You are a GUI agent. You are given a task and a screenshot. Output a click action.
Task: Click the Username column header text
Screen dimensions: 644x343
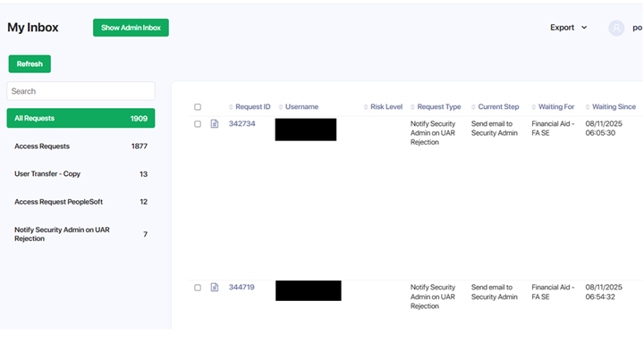[x=302, y=106]
